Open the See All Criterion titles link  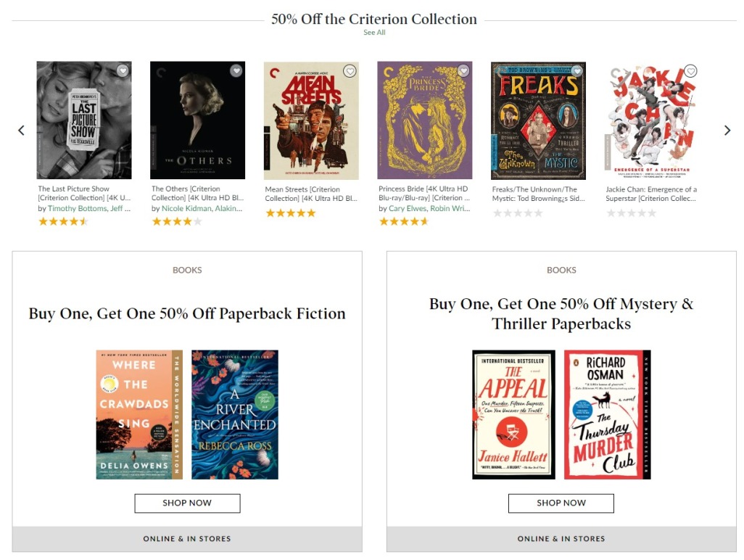374,32
